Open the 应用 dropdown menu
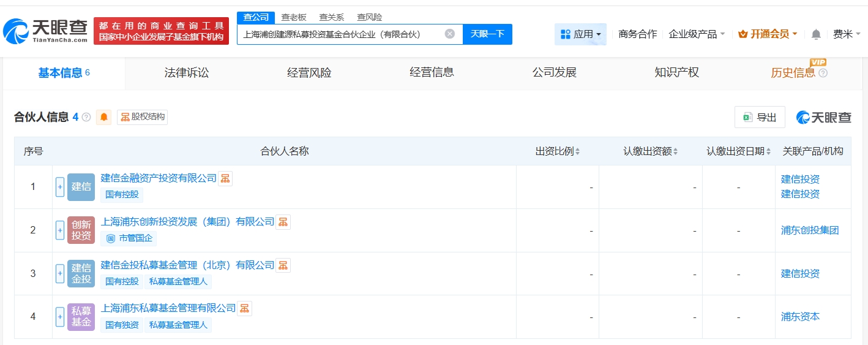The width and height of the screenshot is (868, 345). [580, 34]
